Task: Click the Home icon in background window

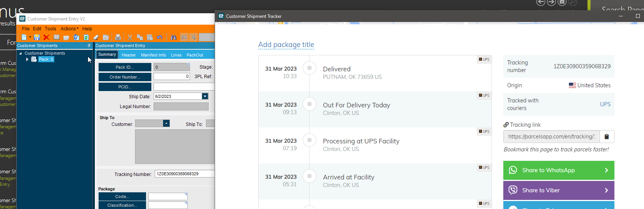Action: 562,2
